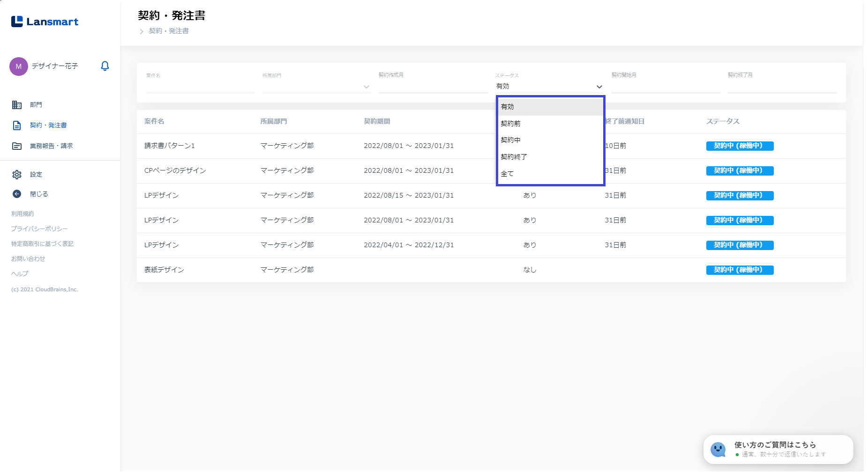Click マーケティング部 in 請求書パターン1 row
This screenshot has width=868, height=472.
[x=287, y=146]
